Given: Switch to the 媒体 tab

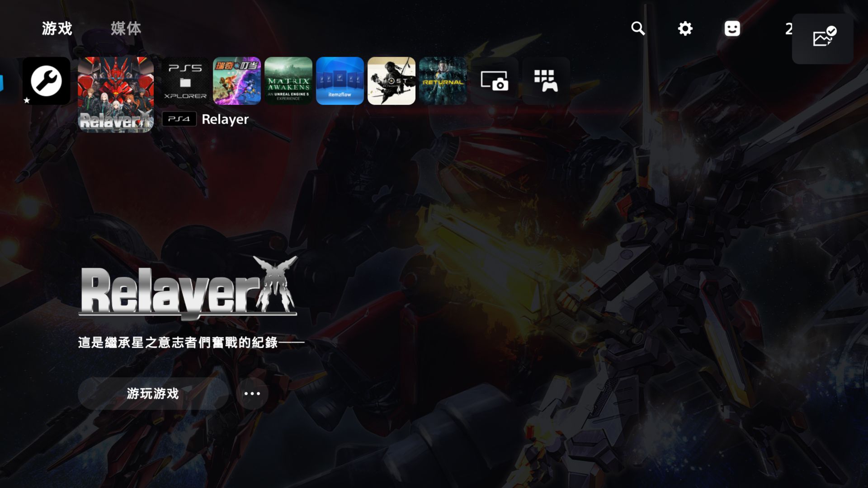Looking at the screenshot, I should (x=126, y=28).
